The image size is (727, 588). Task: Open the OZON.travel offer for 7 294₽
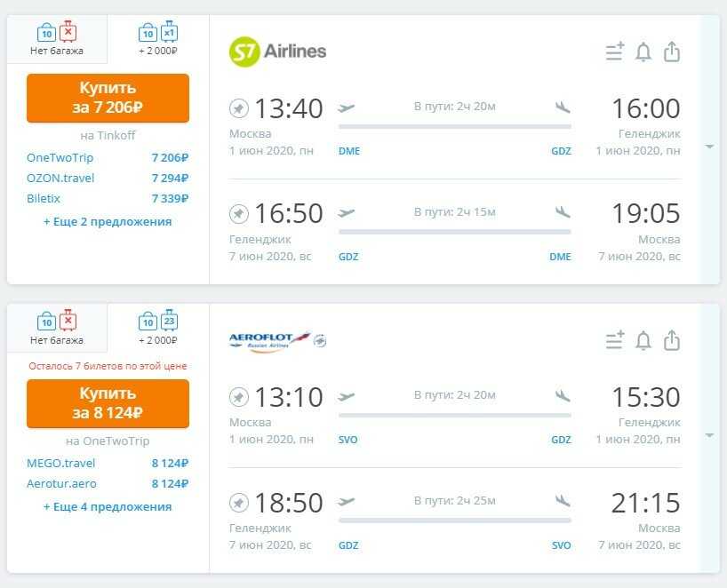click(x=108, y=178)
